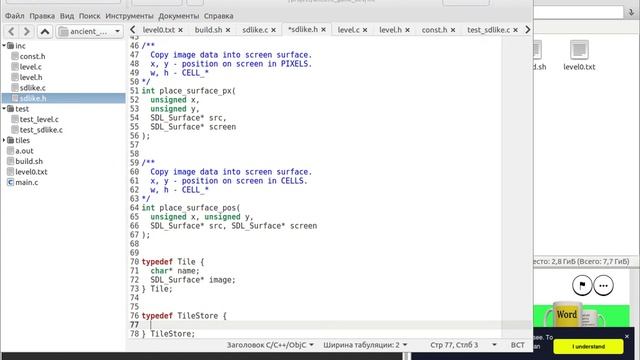Click the I understand button
This screenshot has width=640, height=360.
coord(588,347)
